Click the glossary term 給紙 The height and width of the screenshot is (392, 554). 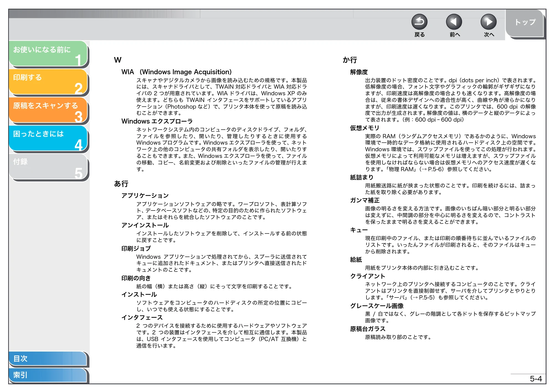point(356,260)
